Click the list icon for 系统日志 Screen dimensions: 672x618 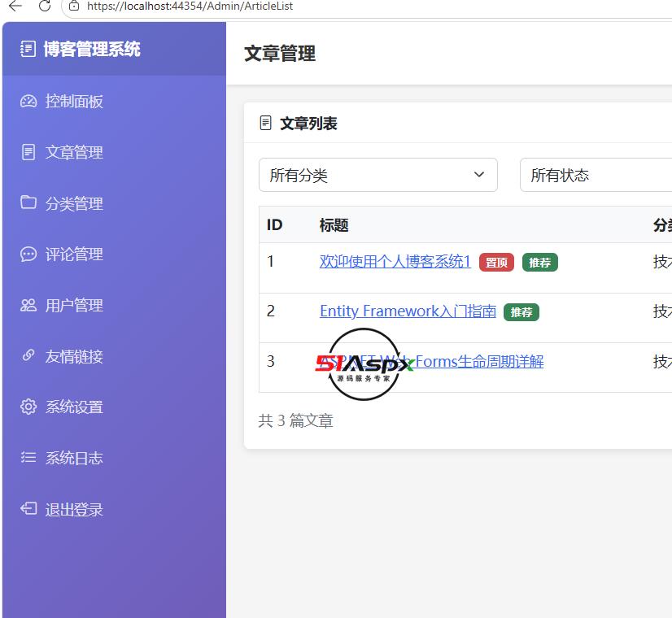click(28, 457)
